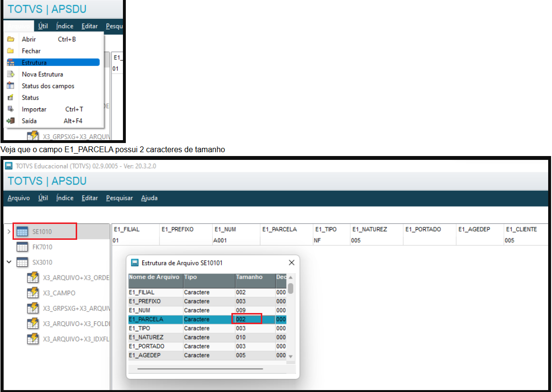This screenshot has height=392, width=552.
Task: Click the Estrutura de Arquivo dialog title icon
Action: pyautogui.click(x=135, y=262)
